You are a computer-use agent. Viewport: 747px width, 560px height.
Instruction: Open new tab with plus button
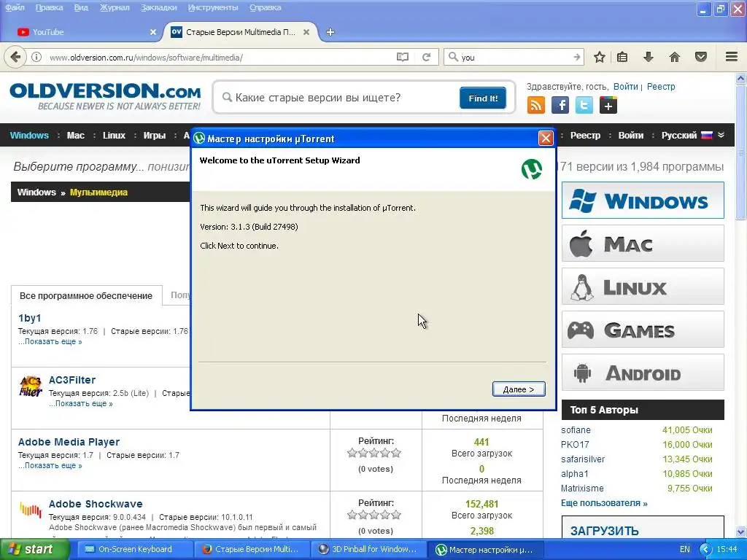(x=330, y=32)
